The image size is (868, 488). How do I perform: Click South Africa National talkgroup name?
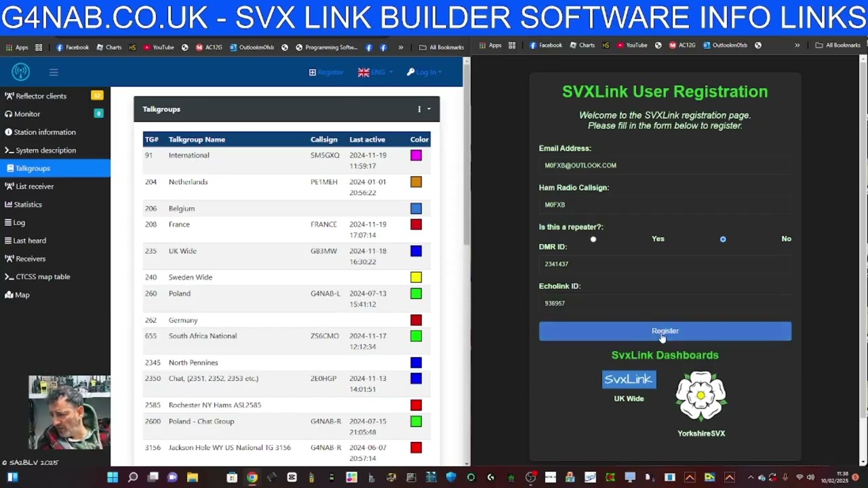pos(203,336)
